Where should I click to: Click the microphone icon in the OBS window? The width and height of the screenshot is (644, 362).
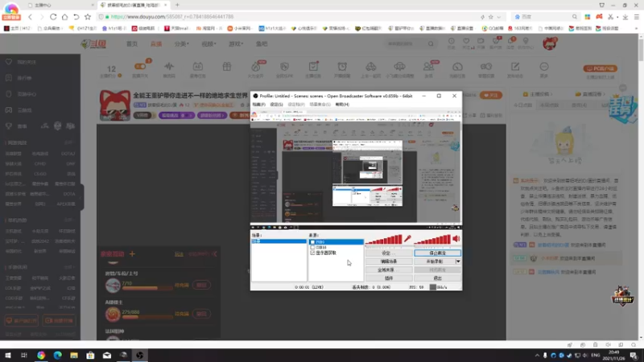coord(407,238)
